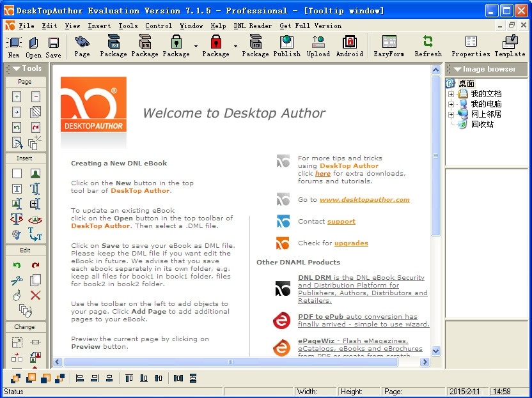Click the horizontal scrollbar left arrow
The height and width of the screenshot is (398, 532).
click(x=58, y=362)
